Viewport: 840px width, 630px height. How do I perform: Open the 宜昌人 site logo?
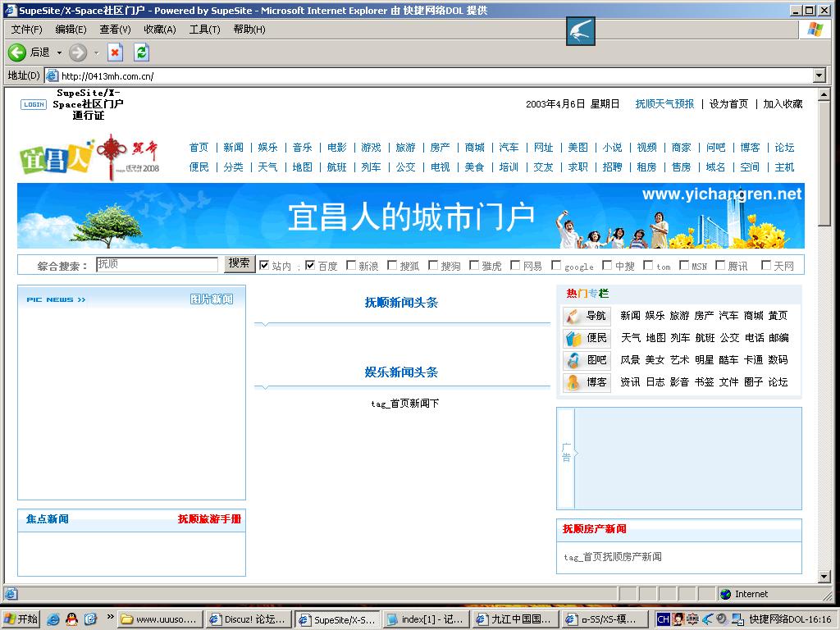pyautogui.click(x=56, y=157)
